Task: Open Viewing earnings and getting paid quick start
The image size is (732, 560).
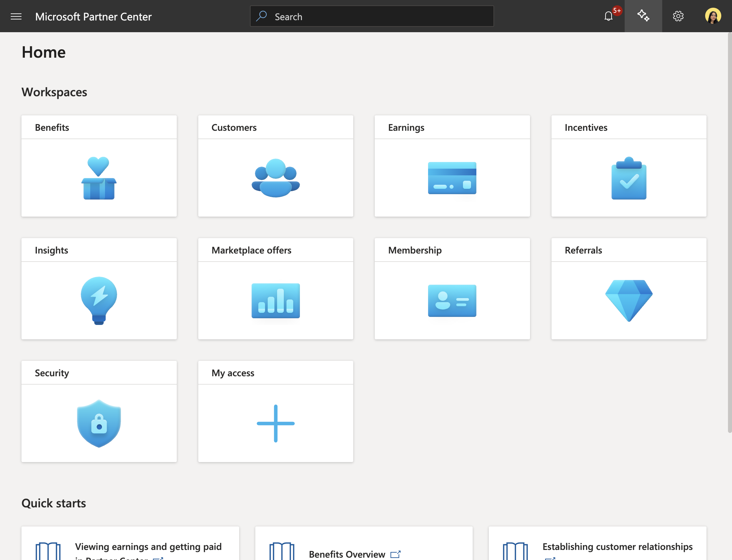Action: 148,551
